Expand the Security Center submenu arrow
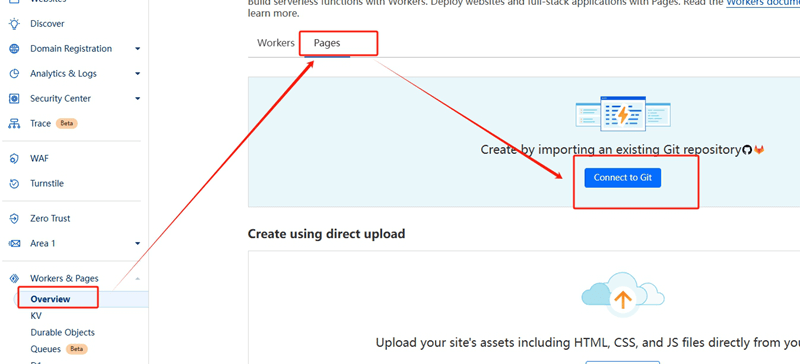Screen dimensions: 800x364 138,99
